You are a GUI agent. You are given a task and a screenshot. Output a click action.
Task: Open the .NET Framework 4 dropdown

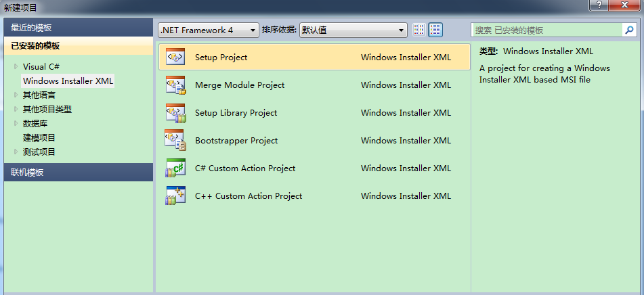(209, 30)
